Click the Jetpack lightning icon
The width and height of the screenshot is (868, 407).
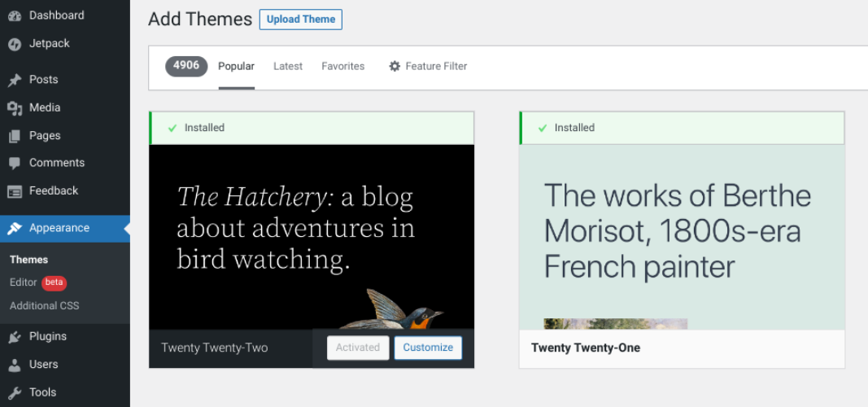[x=15, y=44]
